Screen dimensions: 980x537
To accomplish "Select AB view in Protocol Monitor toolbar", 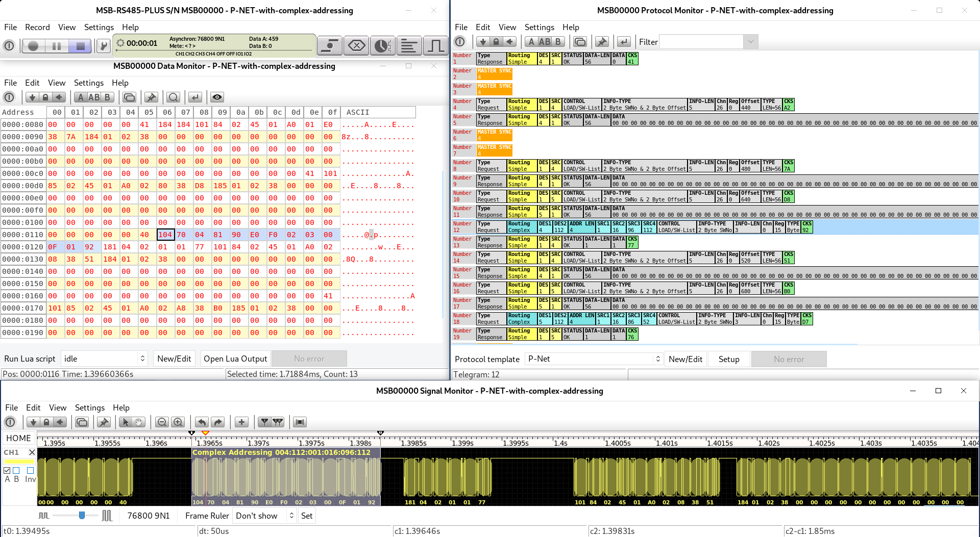I will (545, 42).
